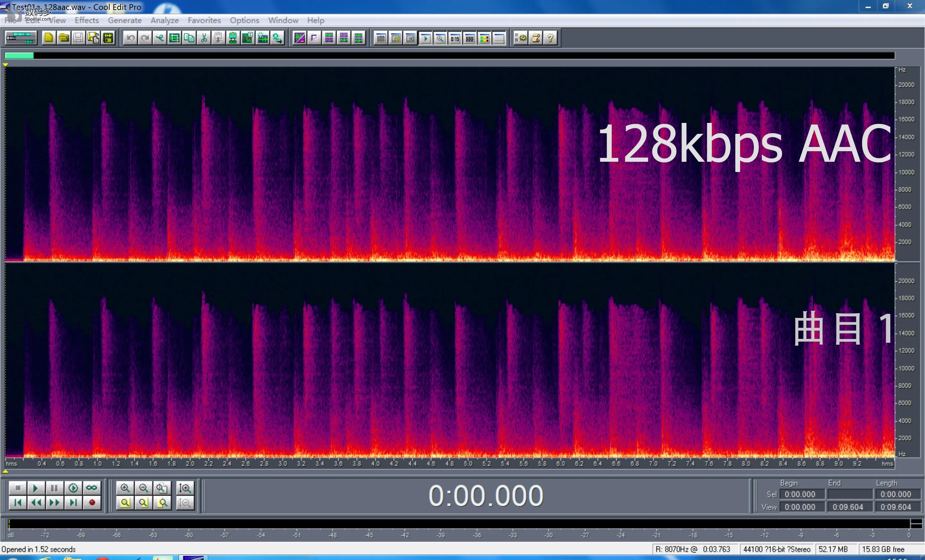925x560 pixels.
Task: Fast forward using the double right arrows button
Action: [x=54, y=503]
